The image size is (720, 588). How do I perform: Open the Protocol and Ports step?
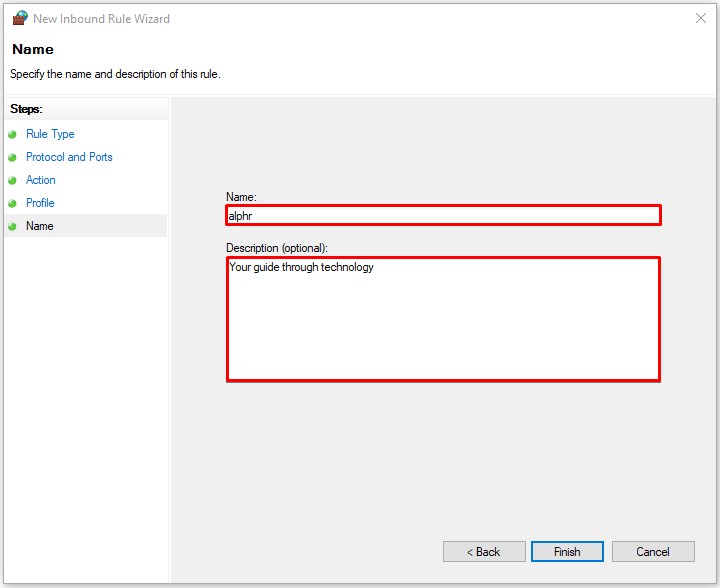tap(69, 157)
